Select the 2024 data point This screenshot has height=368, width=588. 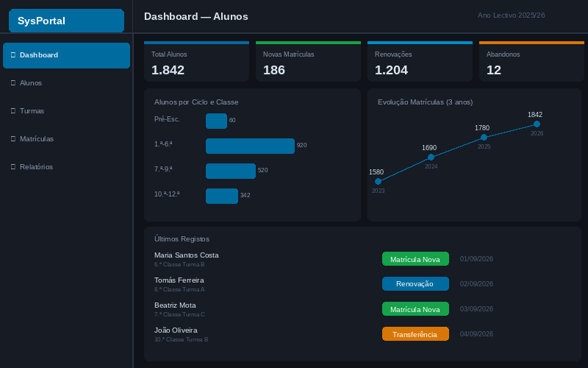[431, 158]
